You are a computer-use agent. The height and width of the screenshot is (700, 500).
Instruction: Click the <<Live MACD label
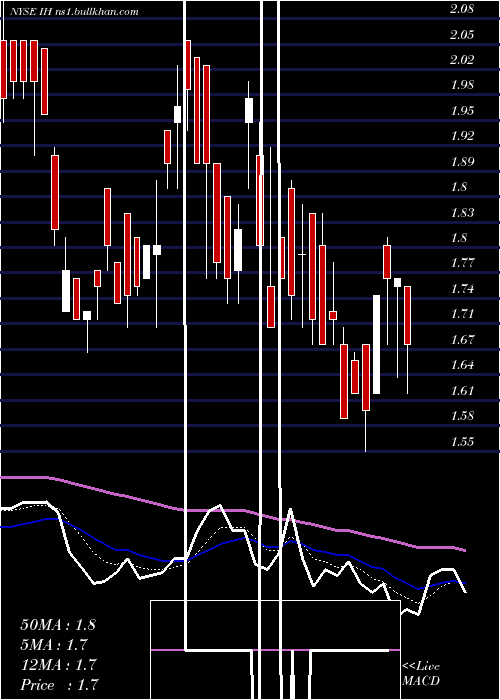coord(421,673)
